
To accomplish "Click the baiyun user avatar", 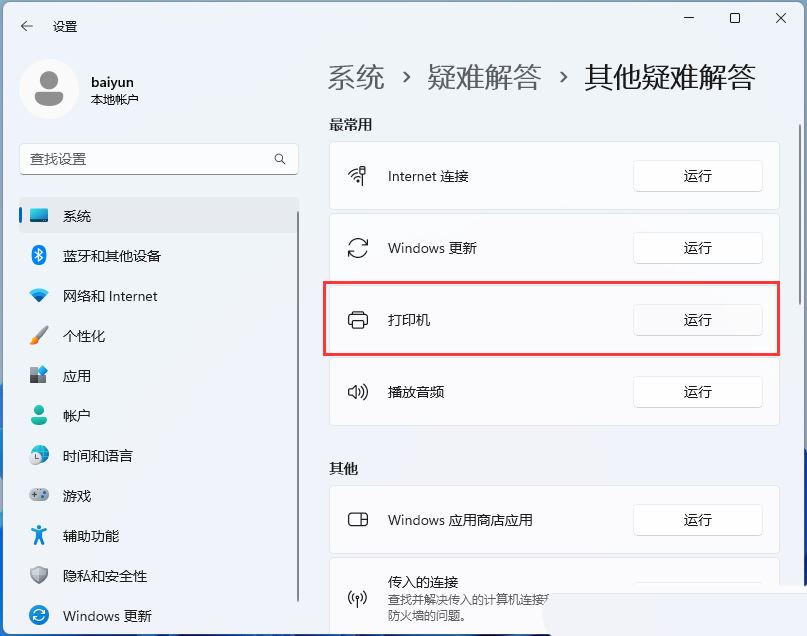I will click(48, 88).
